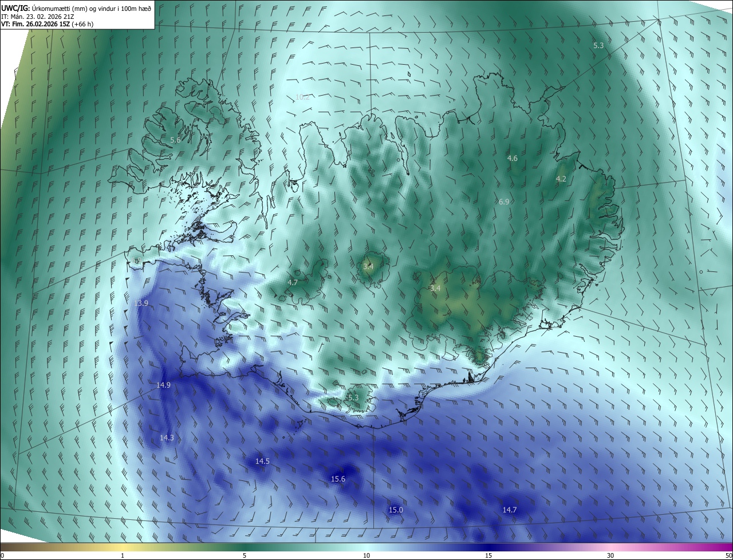733x560 pixels.
Task: Click the 4.6 value in northeast Iceland
Action: pos(513,158)
